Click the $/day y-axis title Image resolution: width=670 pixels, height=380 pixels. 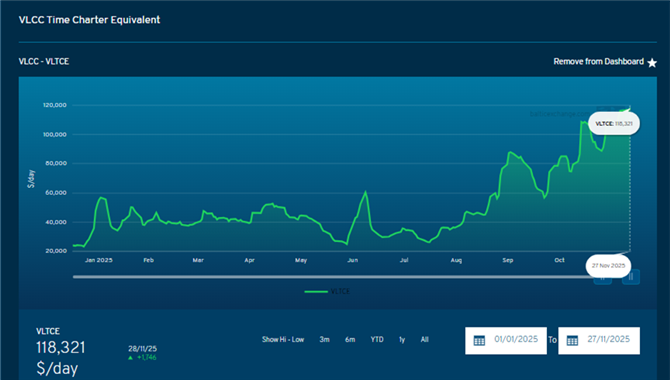[x=31, y=179]
